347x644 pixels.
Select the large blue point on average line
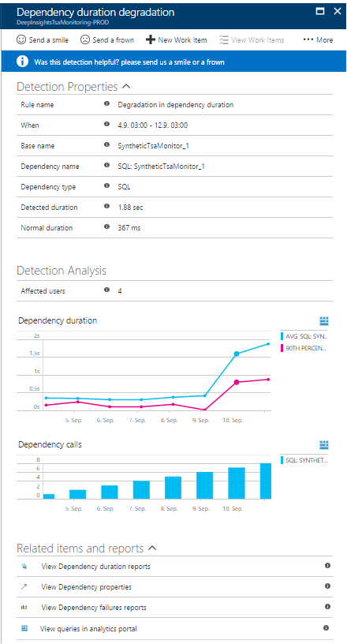tap(237, 354)
